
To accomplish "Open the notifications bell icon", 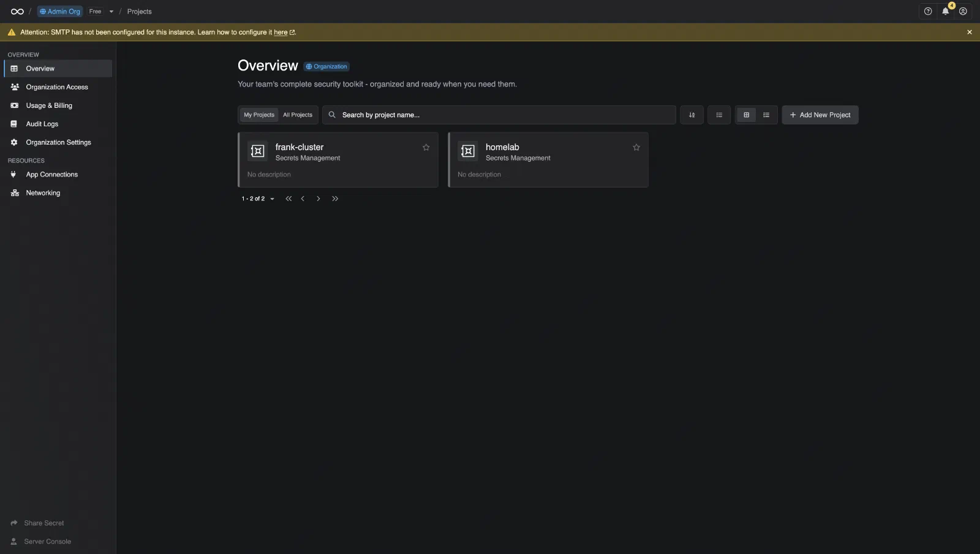I will [946, 12].
